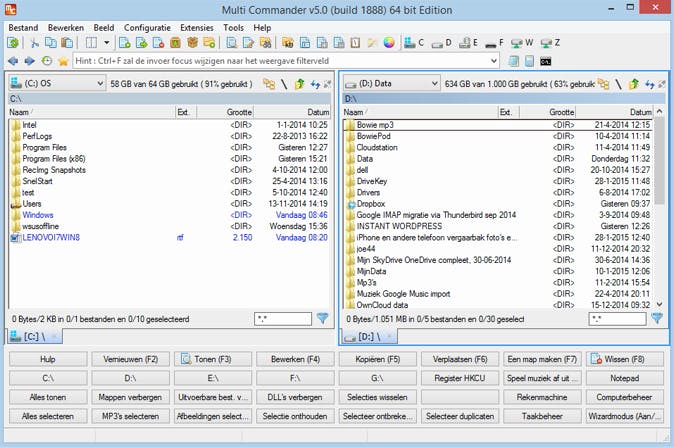Expand the command line hint dropdown
The width and height of the screenshot is (674, 447).
click(494, 61)
